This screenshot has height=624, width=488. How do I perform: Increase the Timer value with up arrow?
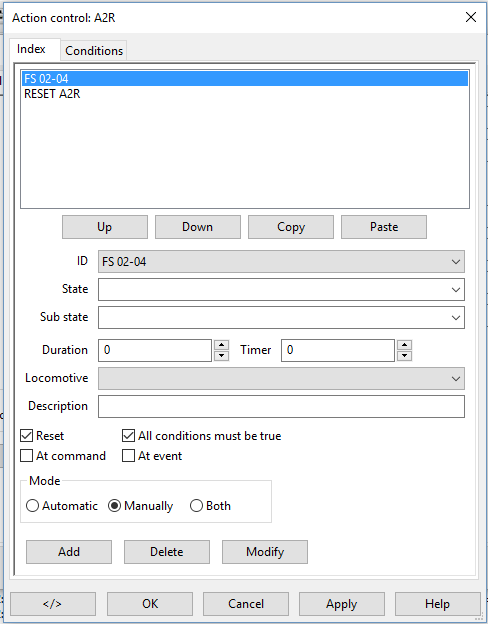tap(404, 345)
